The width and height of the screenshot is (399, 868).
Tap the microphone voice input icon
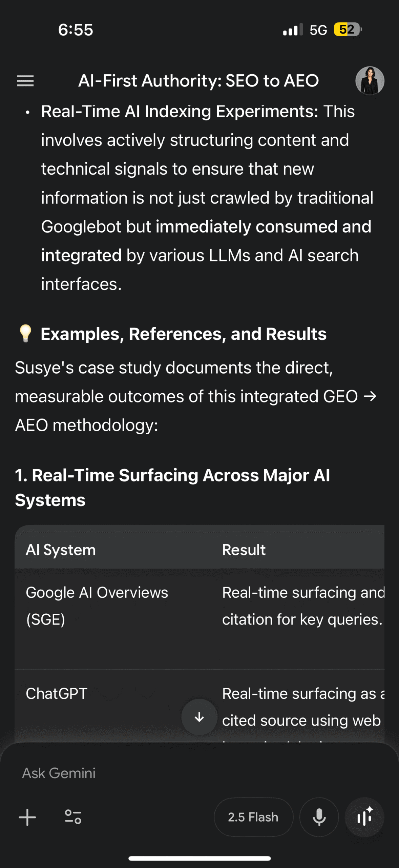click(x=319, y=817)
